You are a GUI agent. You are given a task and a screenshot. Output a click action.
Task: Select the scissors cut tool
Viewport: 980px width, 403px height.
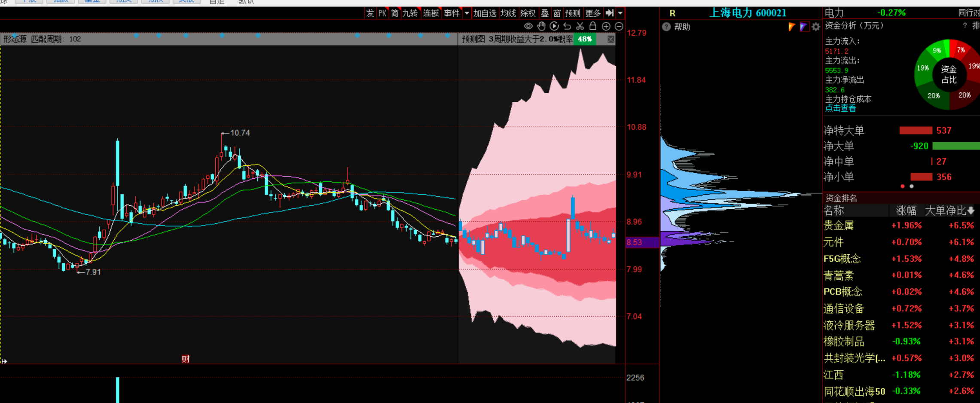(580, 26)
